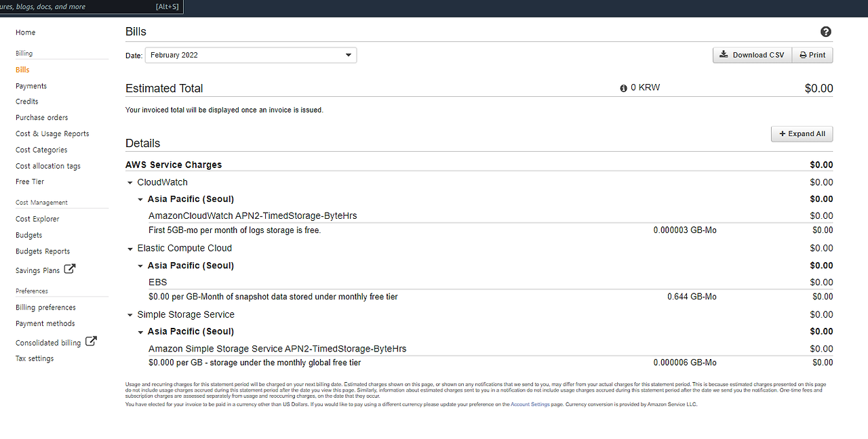Image resolution: width=868 pixels, height=439 pixels.
Task: Open Cost Categories page
Action: point(41,150)
